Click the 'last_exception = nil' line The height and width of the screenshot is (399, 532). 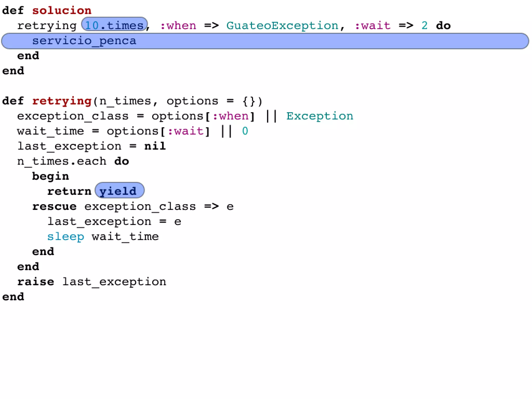coord(91,147)
